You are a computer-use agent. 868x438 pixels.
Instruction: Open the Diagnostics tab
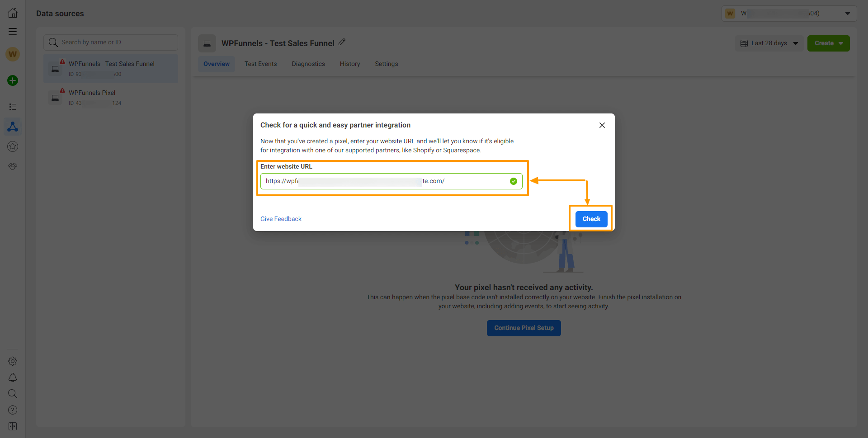pyautogui.click(x=308, y=64)
